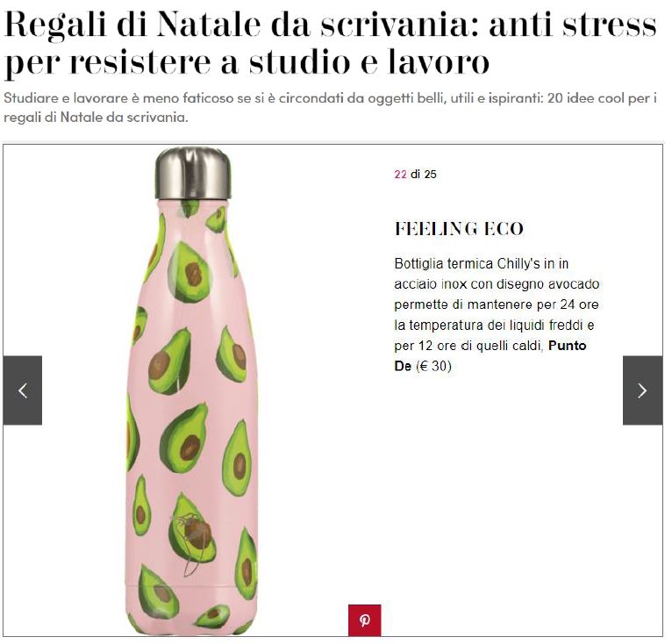This screenshot has width=672, height=644.
Task: Click 'la temperatura dei liquidi freddi' line
Action: (494, 325)
